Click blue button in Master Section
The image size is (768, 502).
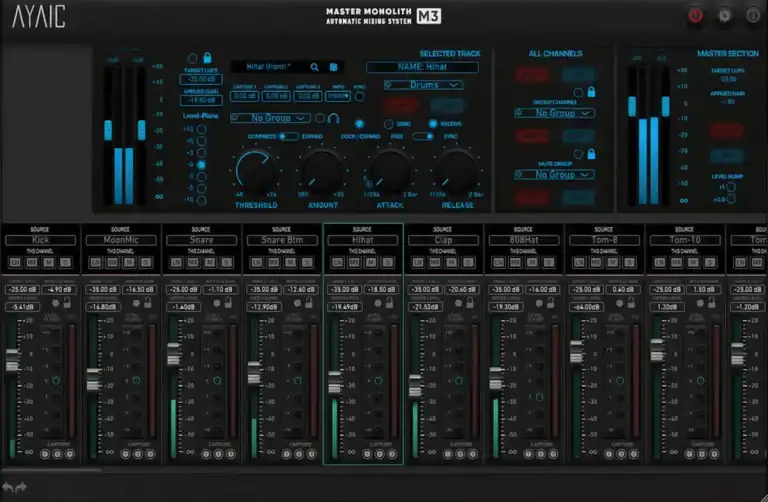(x=727, y=156)
